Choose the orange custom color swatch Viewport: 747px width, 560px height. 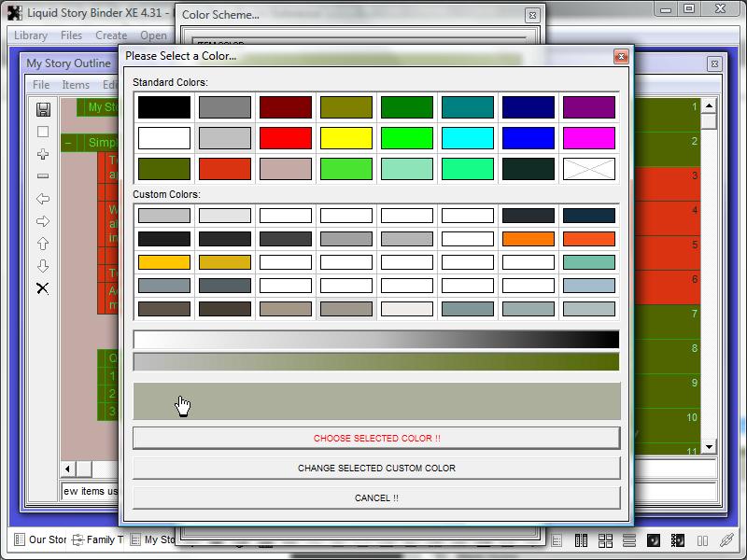point(529,239)
